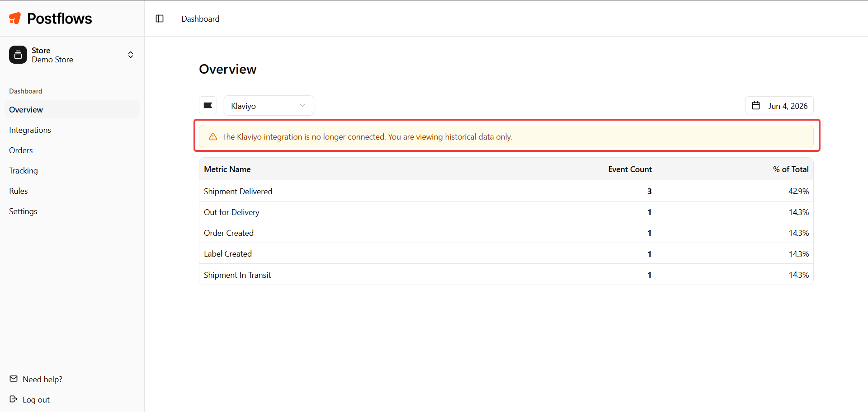Viewport: 868px width, 412px height.
Task: Navigate to Rules in the sidebar
Action: (x=72, y=191)
